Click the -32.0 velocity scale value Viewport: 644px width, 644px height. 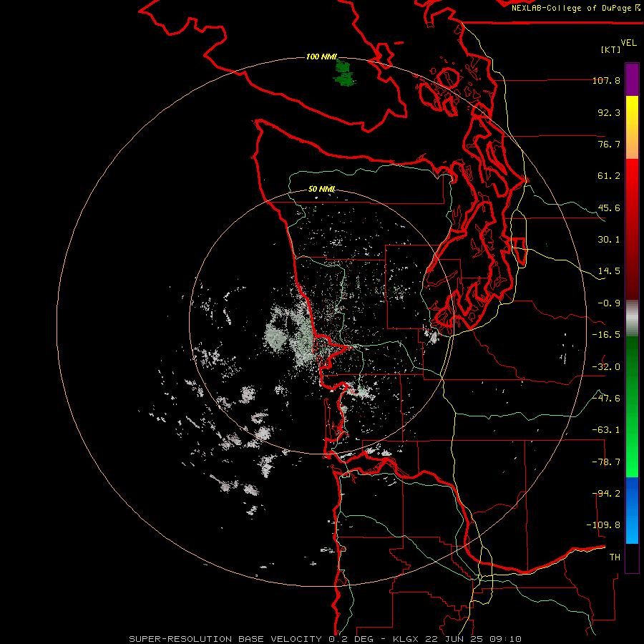pos(606,367)
